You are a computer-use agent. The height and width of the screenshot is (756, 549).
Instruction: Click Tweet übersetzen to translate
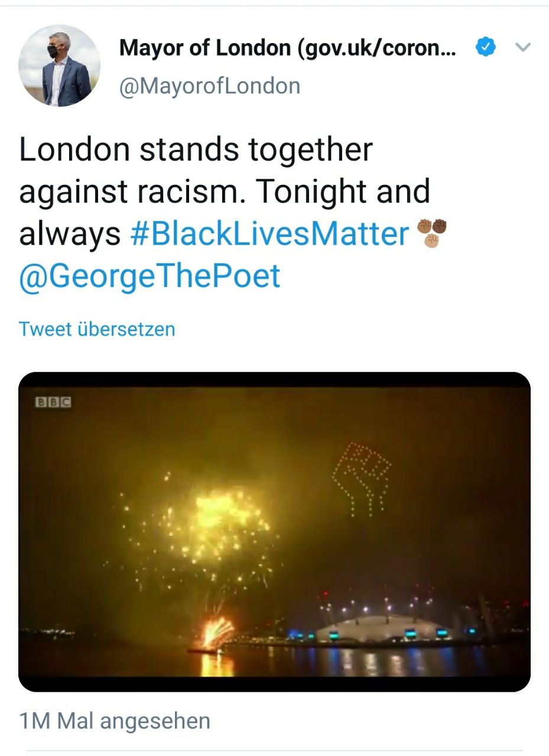[97, 329]
